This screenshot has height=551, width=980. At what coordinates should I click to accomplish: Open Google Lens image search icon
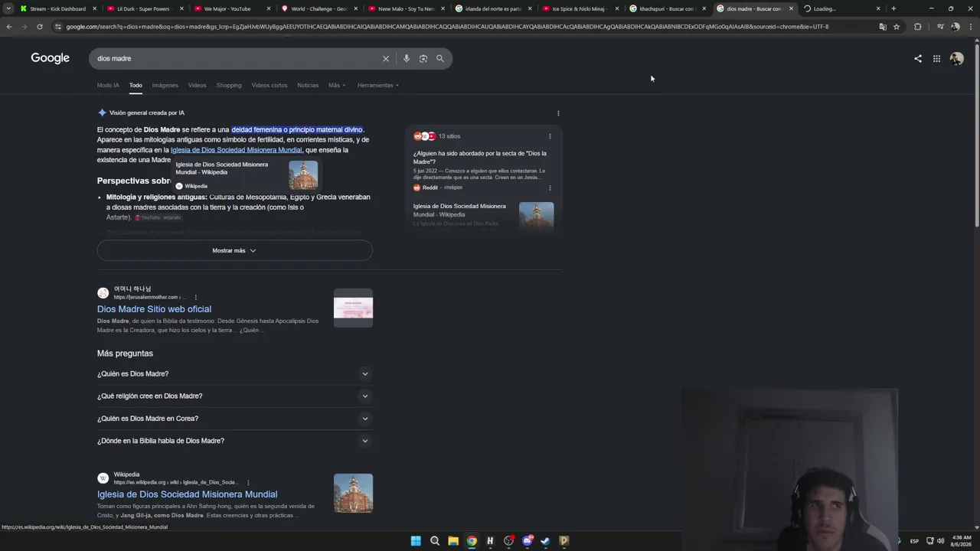tap(423, 58)
